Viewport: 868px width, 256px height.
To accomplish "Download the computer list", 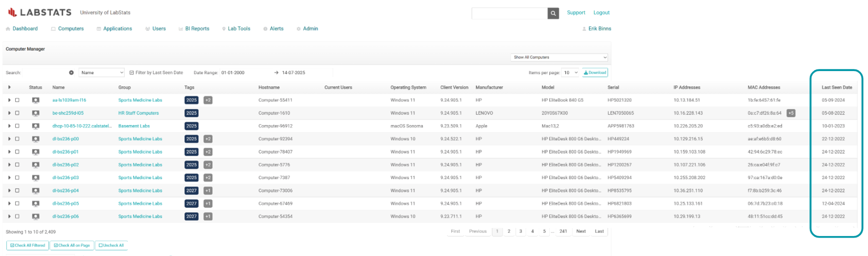I will pos(595,73).
